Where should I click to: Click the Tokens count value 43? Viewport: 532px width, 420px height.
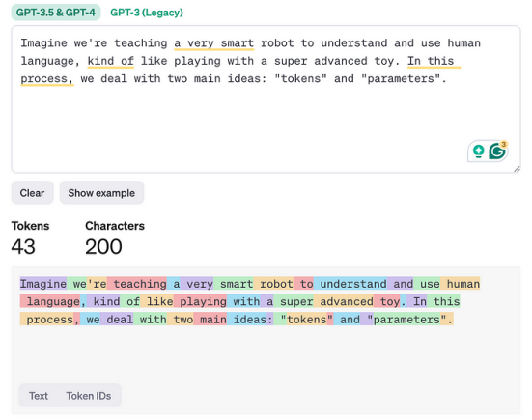pyautogui.click(x=23, y=246)
